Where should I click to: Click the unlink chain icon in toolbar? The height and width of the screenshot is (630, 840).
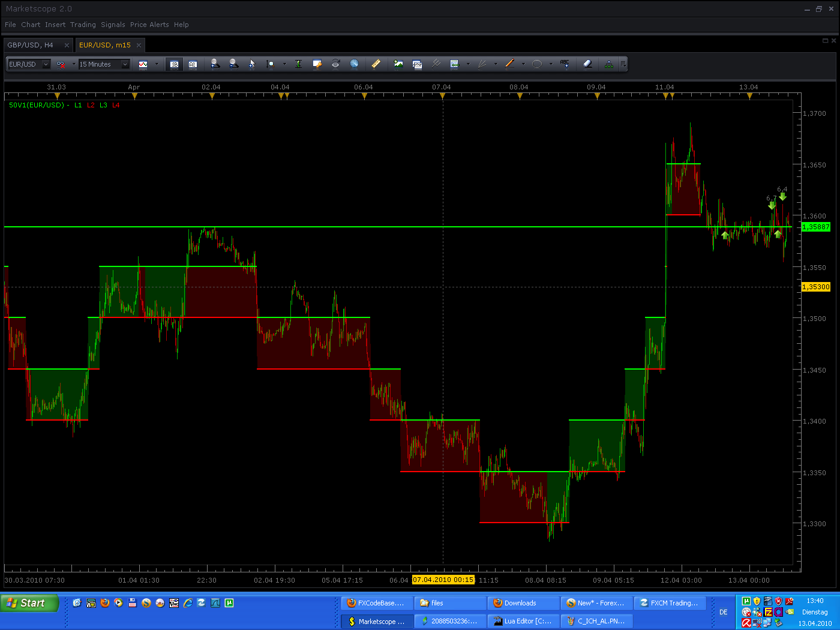click(x=61, y=64)
